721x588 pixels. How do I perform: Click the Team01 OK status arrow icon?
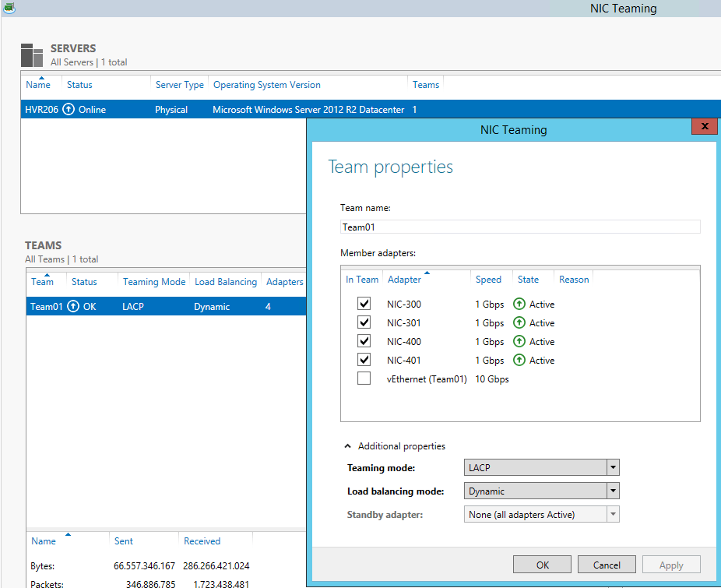[73, 306]
